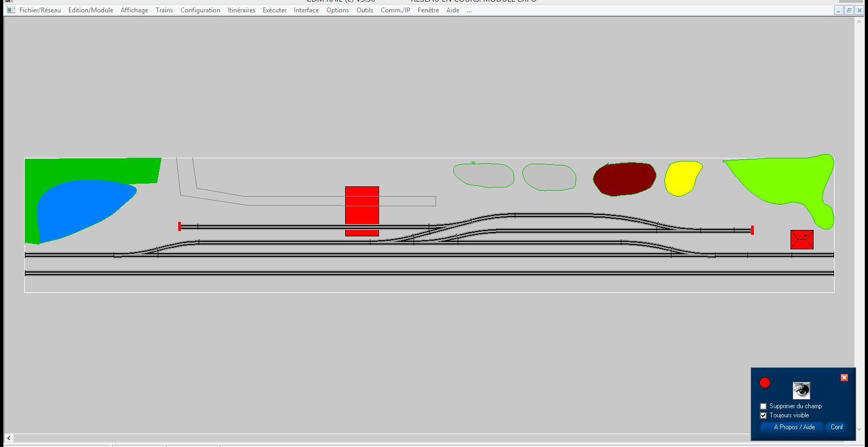Uncheck the 'Toujours visible' checkbox
Viewport: 868px width, 447px height.
(x=763, y=415)
